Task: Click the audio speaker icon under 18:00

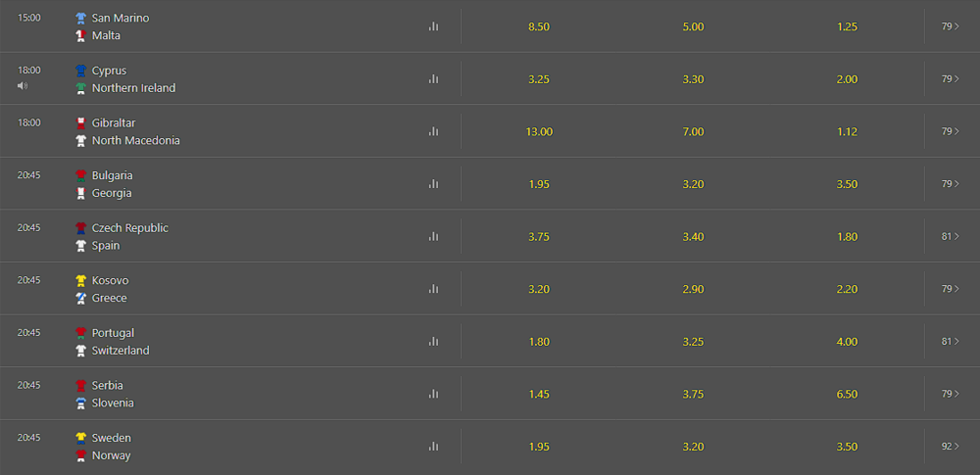Action: pos(23,85)
